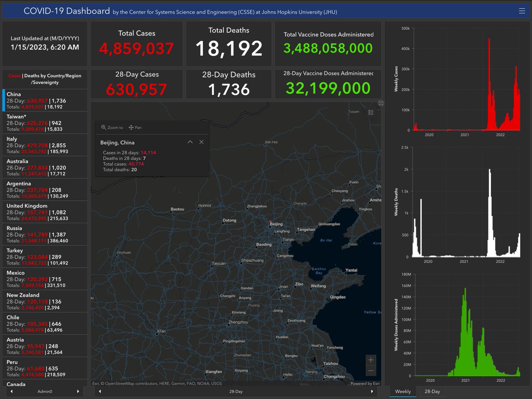Click Total cases value 40,774 in popup
This screenshot has height=399, width=532.
pyautogui.click(x=136, y=164)
